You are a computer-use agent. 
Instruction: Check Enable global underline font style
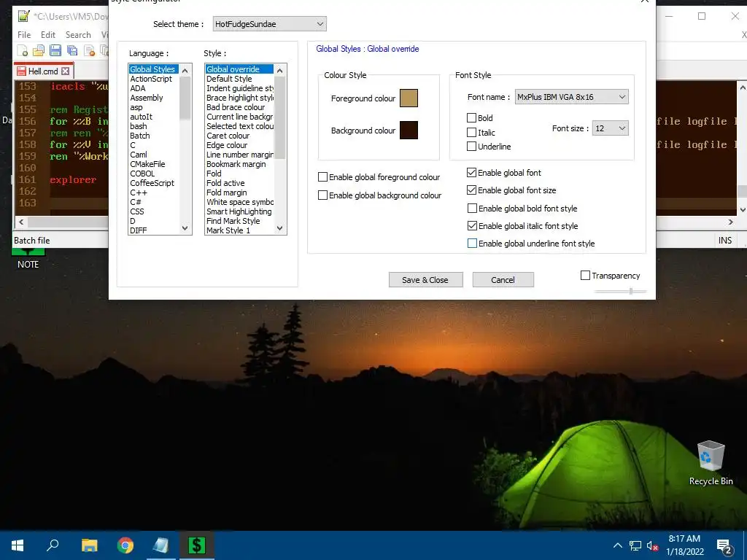pyautogui.click(x=472, y=244)
